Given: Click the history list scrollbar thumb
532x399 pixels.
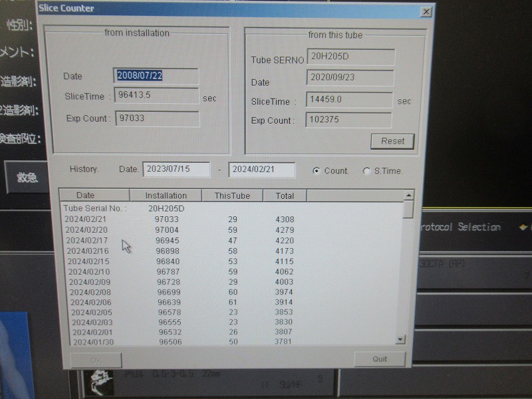Looking at the screenshot, I should click(x=408, y=209).
